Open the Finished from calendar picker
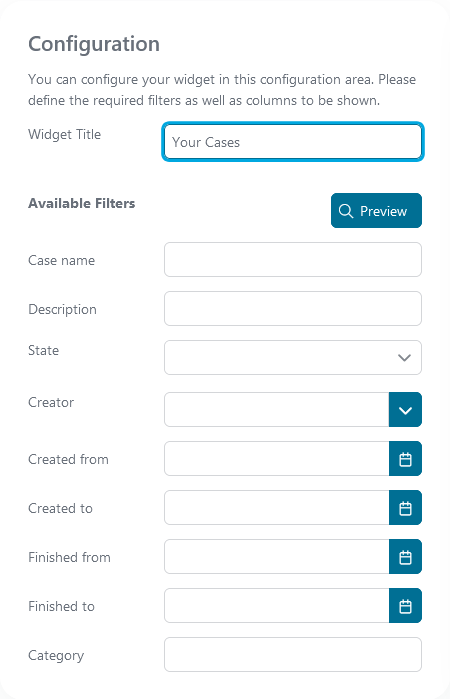 point(405,557)
